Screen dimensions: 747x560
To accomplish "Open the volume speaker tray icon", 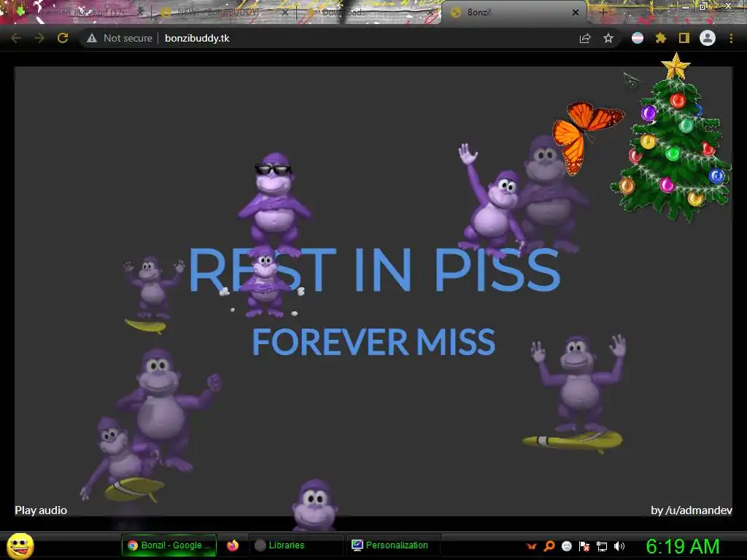I will [619, 546].
